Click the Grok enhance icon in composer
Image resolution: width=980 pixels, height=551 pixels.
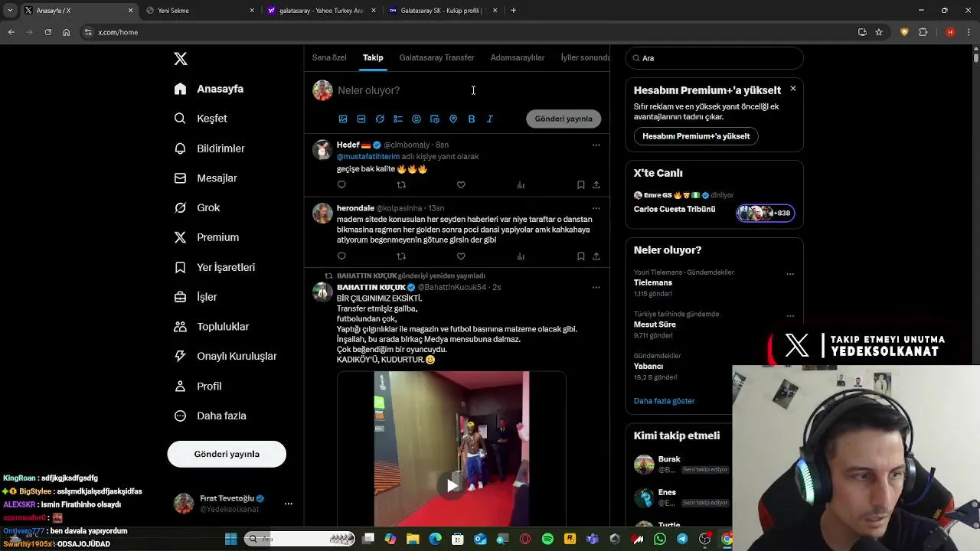point(380,119)
